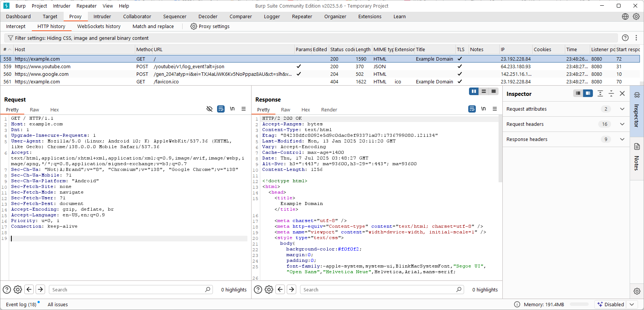Open the vertical dots menu beside filter bar
644x310 pixels.
pyautogui.click(x=636, y=38)
